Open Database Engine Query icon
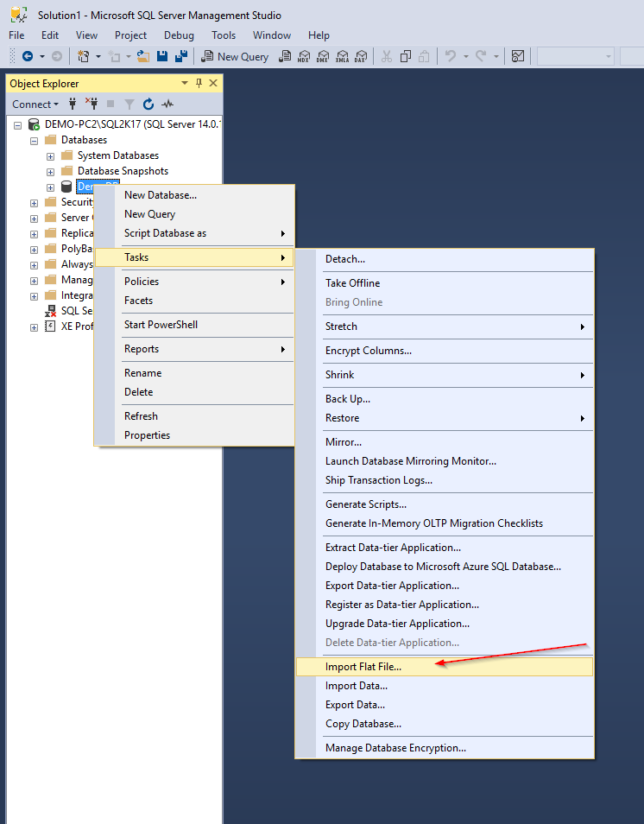The image size is (644, 824). pyautogui.click(x=285, y=56)
